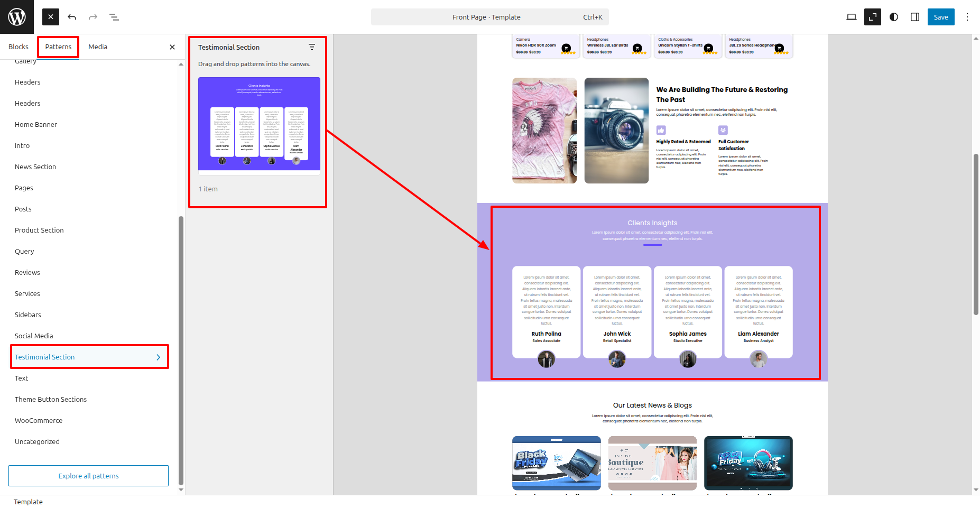This screenshot has height=508, width=980.
Task: Select the Testimonial pattern preview thumbnail
Action: point(259,124)
